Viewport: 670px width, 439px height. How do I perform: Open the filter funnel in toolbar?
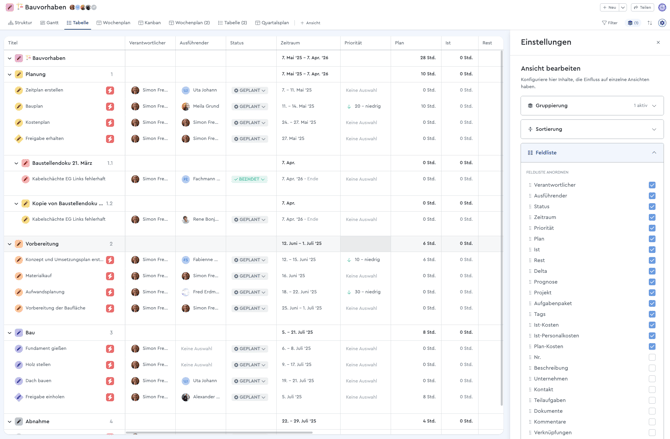click(609, 23)
